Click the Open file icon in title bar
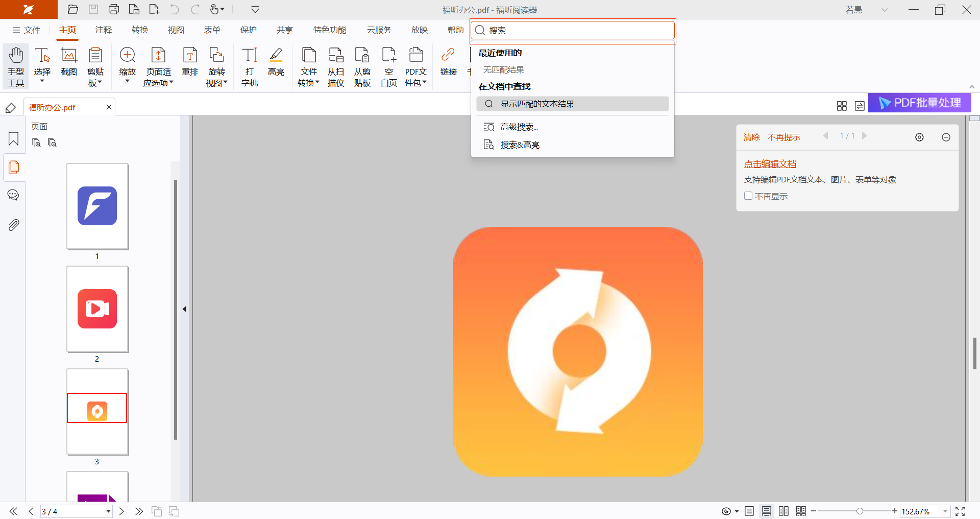The width and height of the screenshot is (980, 519). [x=73, y=9]
